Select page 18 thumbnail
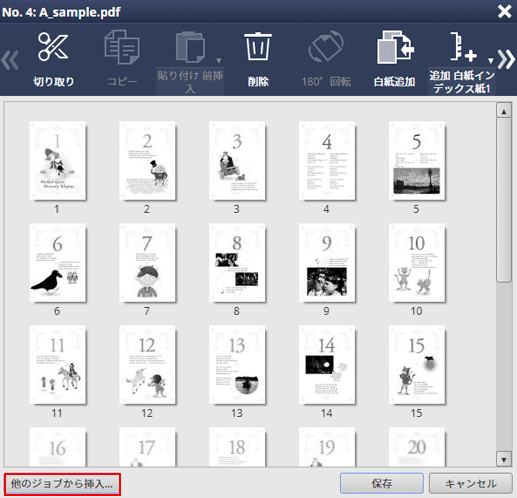The image size is (517, 498). 237,447
